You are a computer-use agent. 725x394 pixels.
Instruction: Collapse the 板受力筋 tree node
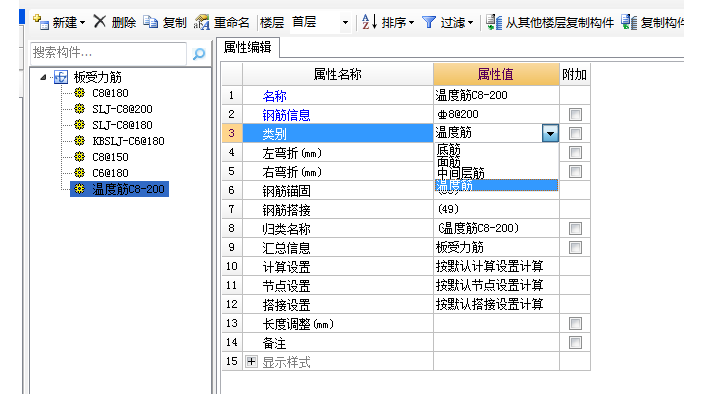coord(43,77)
